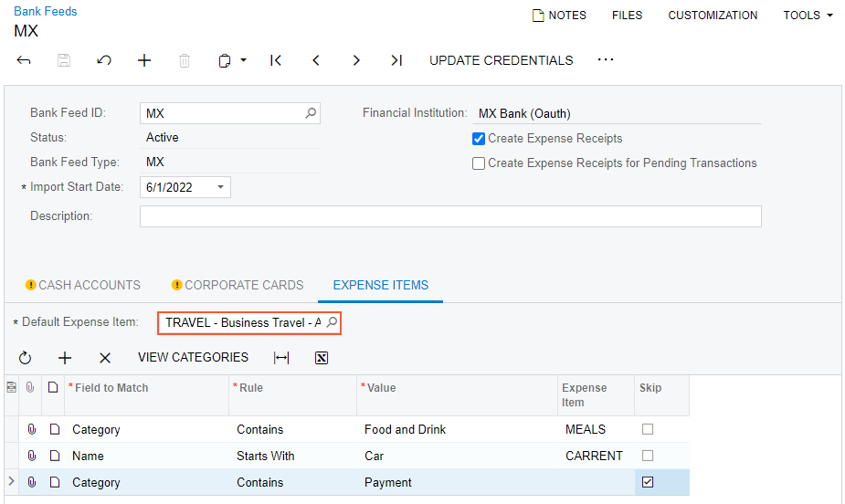
Task: Add a new bank feed record
Action: [144, 60]
